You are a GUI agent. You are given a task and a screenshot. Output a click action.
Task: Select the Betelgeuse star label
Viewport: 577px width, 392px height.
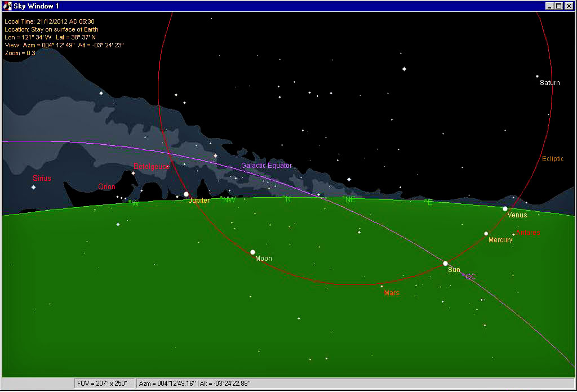tap(151, 167)
